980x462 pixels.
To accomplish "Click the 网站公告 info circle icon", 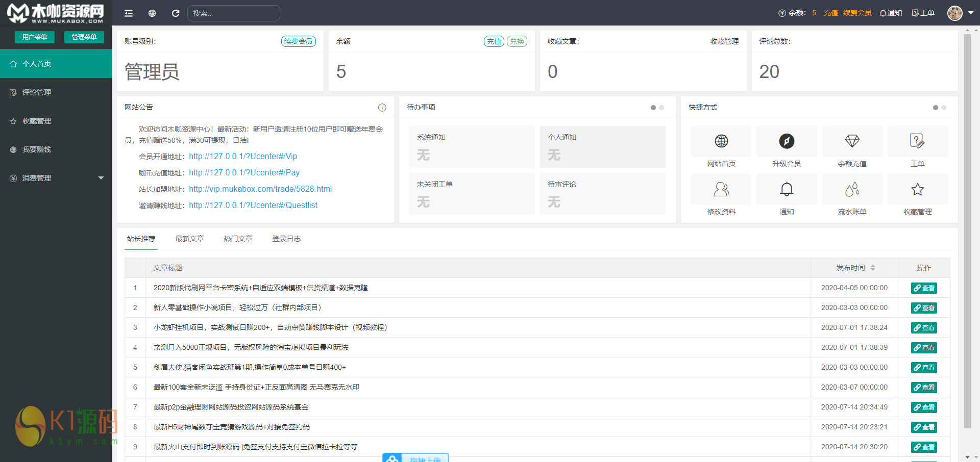I will 382,108.
